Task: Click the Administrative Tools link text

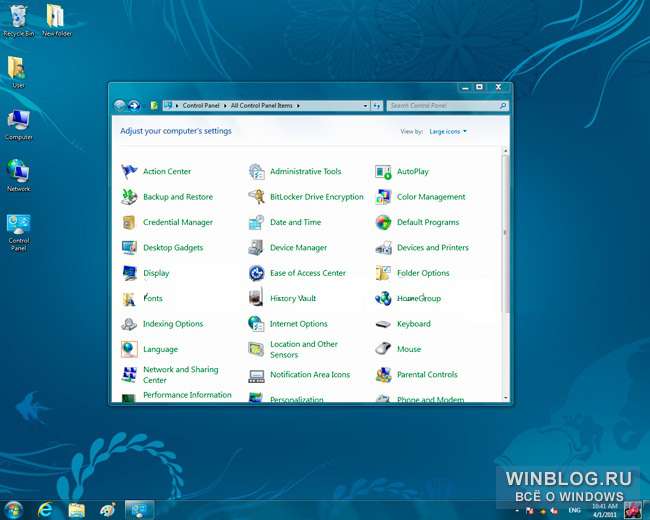Action: pyautogui.click(x=306, y=171)
